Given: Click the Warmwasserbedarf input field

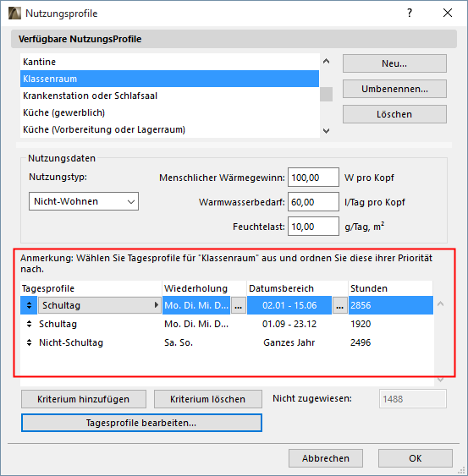Looking at the screenshot, I should tap(313, 202).
